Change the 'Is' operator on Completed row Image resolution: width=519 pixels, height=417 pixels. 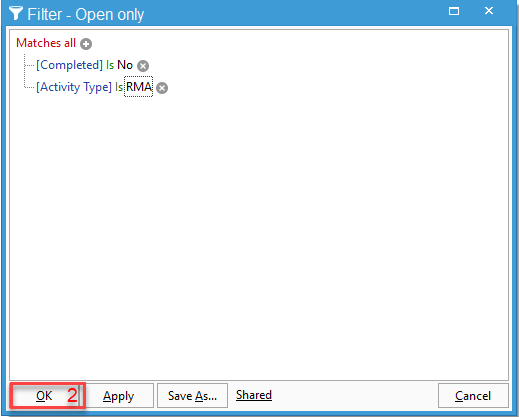[x=110, y=65]
